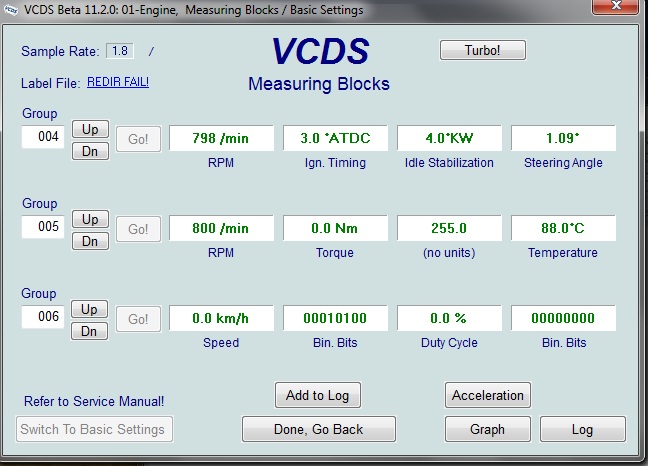Click the Duty Cycle label

(449, 343)
